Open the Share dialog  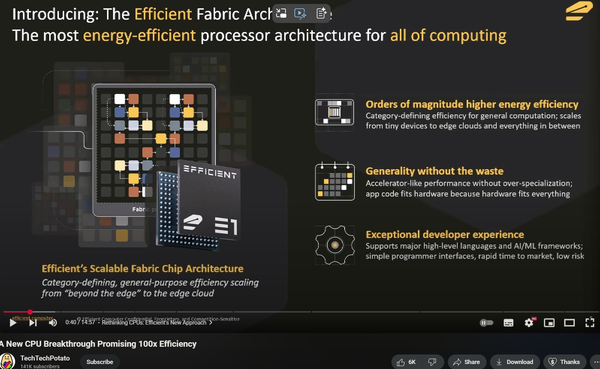pyautogui.click(x=466, y=362)
